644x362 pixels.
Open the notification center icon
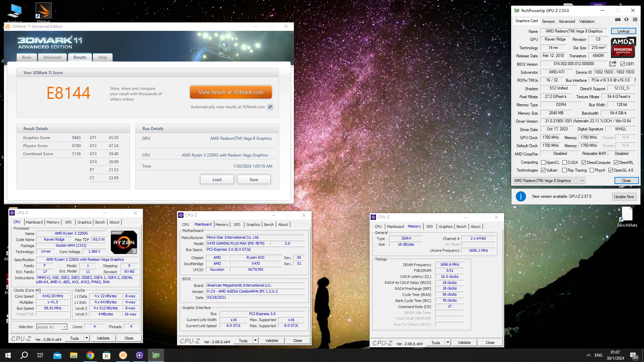click(x=634, y=355)
